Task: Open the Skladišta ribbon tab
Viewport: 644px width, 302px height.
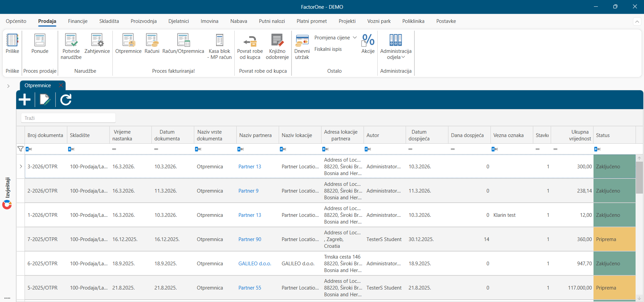Action: pos(109,21)
